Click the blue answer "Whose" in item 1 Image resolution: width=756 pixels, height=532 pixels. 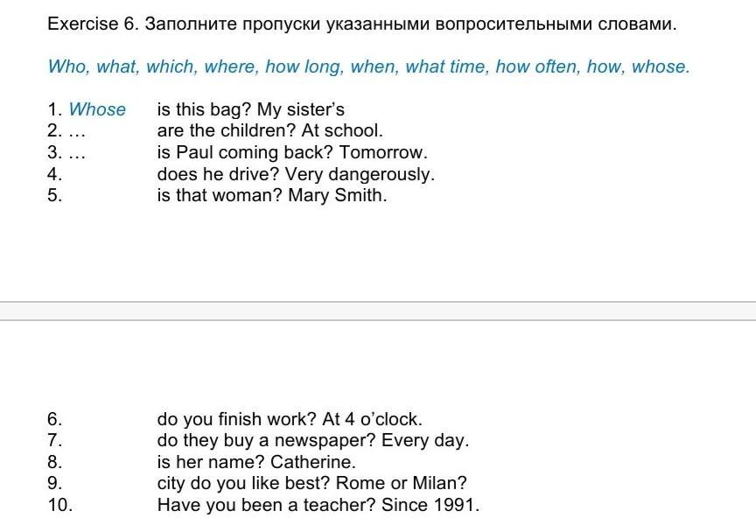[97, 109]
